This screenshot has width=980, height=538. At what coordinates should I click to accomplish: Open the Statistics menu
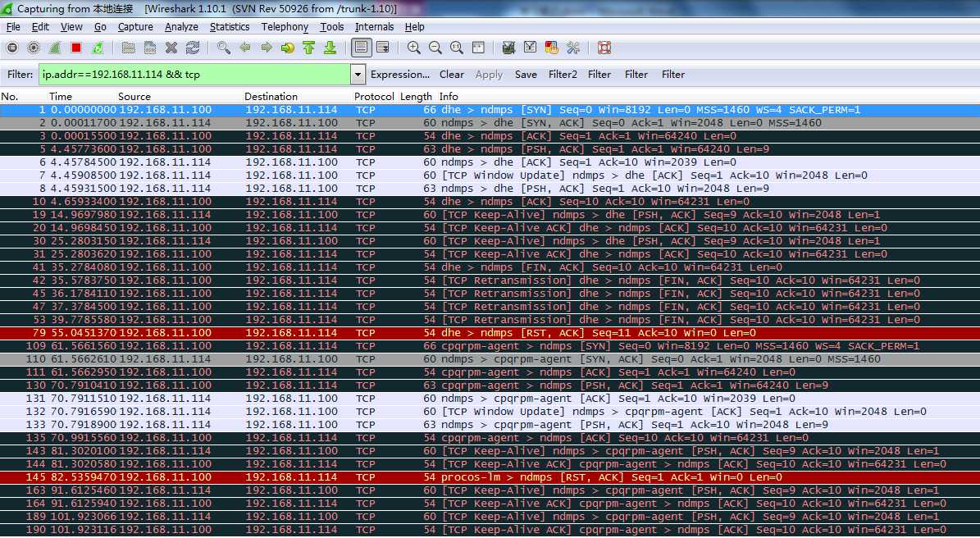click(x=230, y=27)
